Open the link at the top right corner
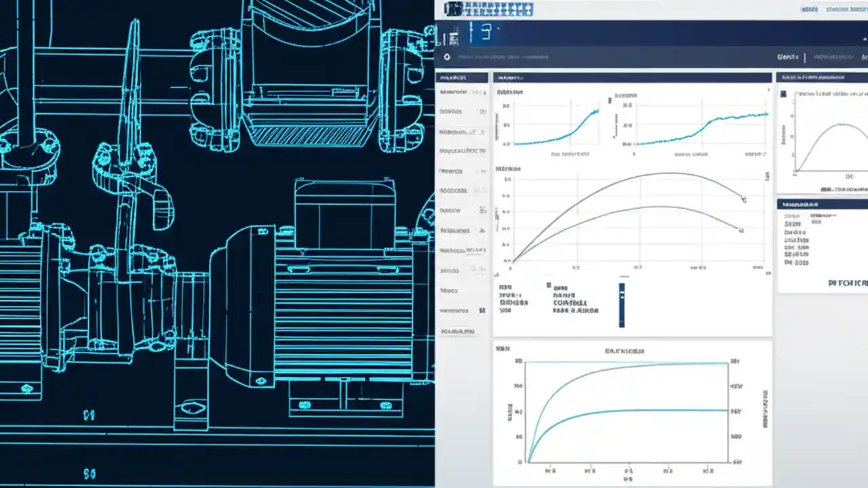 click(x=843, y=9)
